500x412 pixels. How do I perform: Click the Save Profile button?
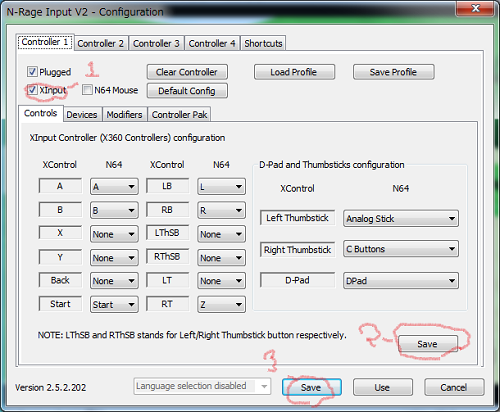click(x=394, y=72)
